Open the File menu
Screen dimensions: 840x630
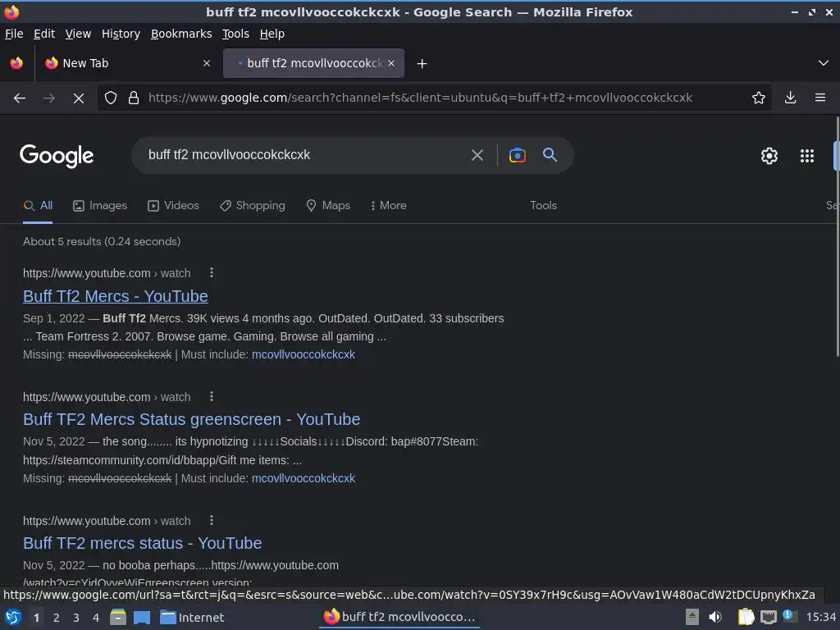click(14, 34)
